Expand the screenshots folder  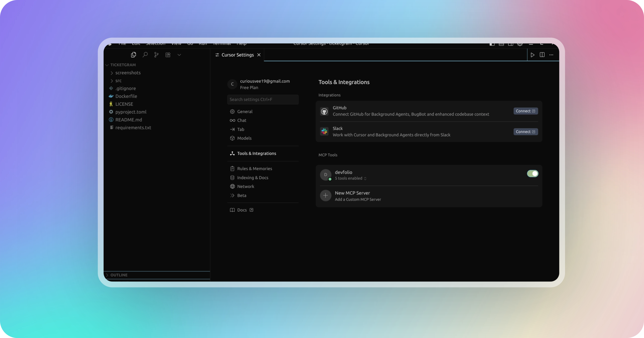pos(128,73)
